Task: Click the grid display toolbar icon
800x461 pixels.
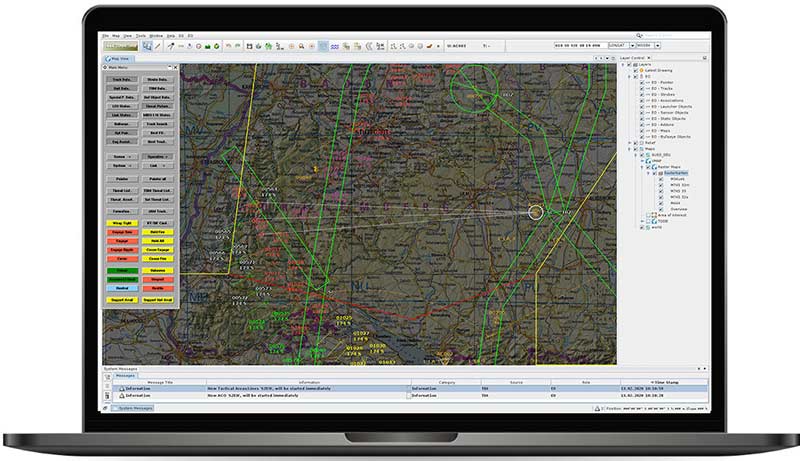Action: coord(322,46)
